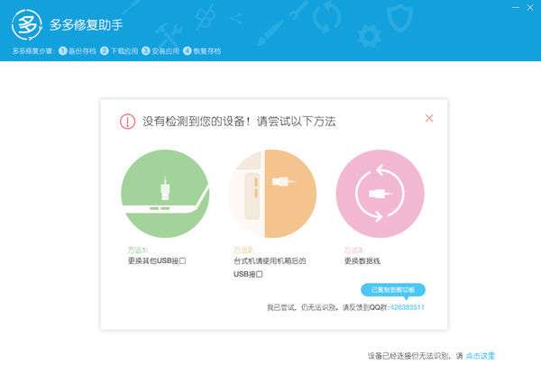Click the 已复制到剪切板 tooltip bubble

coord(393,290)
